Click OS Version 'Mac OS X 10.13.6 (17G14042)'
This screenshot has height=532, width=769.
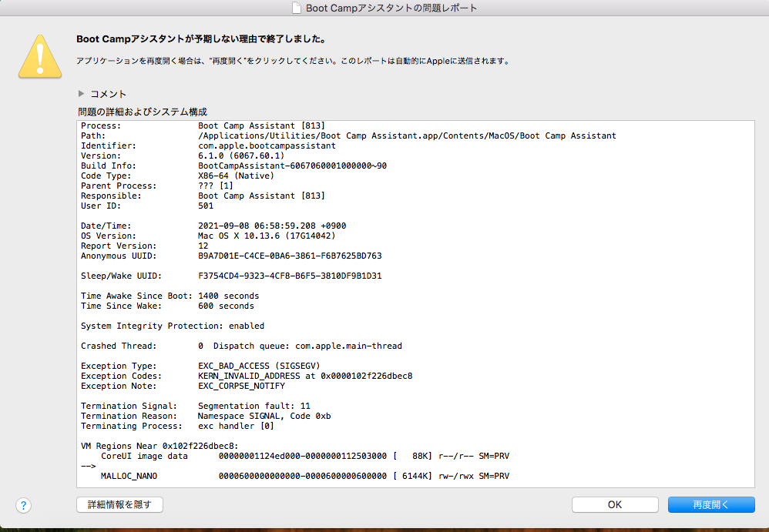click(267, 236)
